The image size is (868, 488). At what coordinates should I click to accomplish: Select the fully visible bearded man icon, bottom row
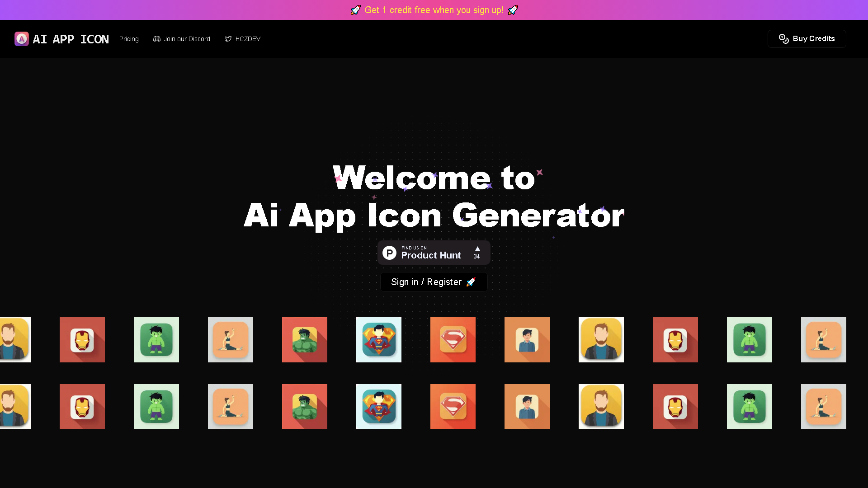click(x=601, y=407)
